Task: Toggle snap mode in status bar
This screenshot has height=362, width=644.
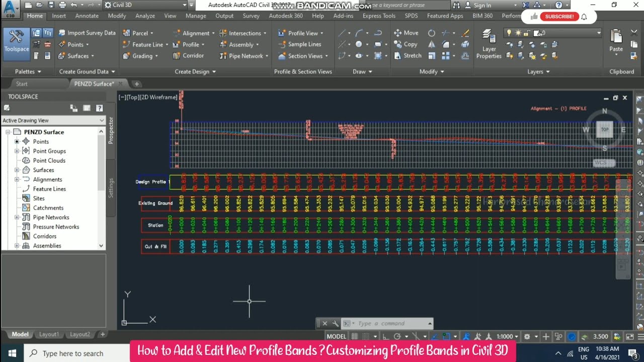Action: (x=365, y=336)
